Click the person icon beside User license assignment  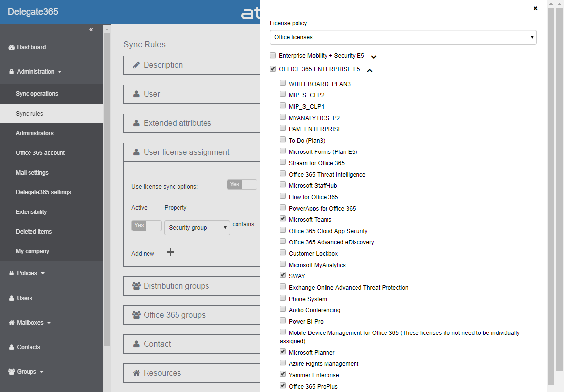pyautogui.click(x=136, y=152)
